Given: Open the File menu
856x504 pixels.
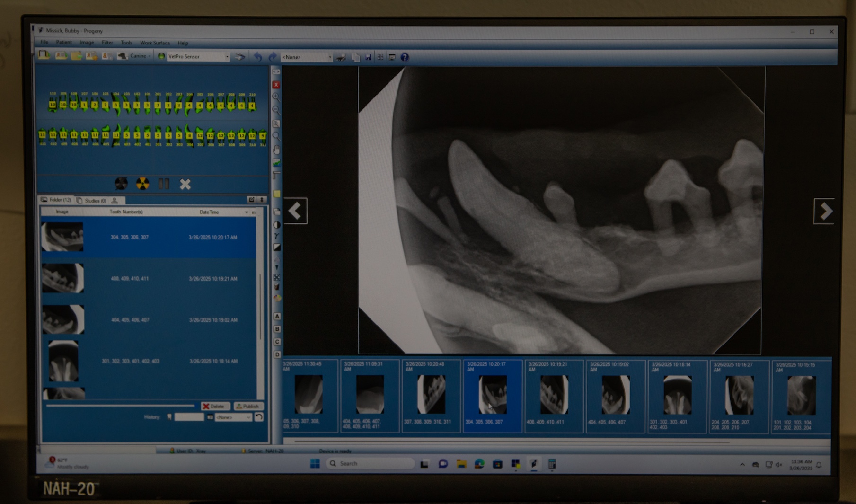Looking at the screenshot, I should point(44,43).
